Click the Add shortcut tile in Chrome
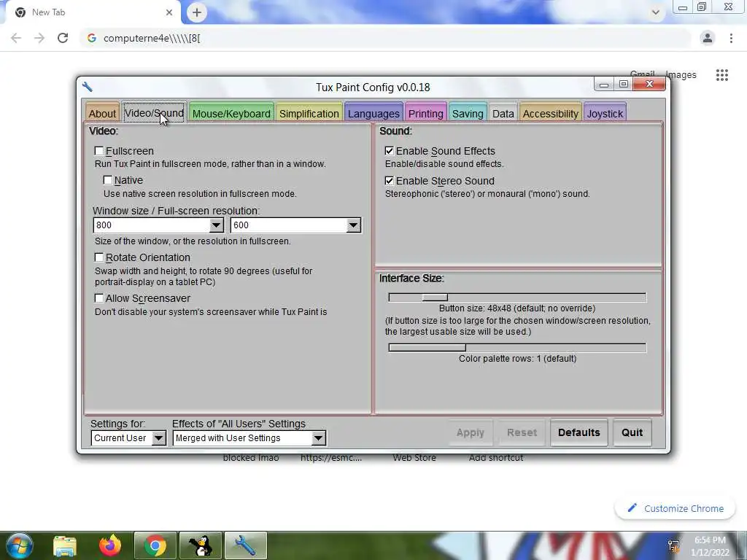Image resolution: width=747 pixels, height=560 pixels. coord(496,458)
